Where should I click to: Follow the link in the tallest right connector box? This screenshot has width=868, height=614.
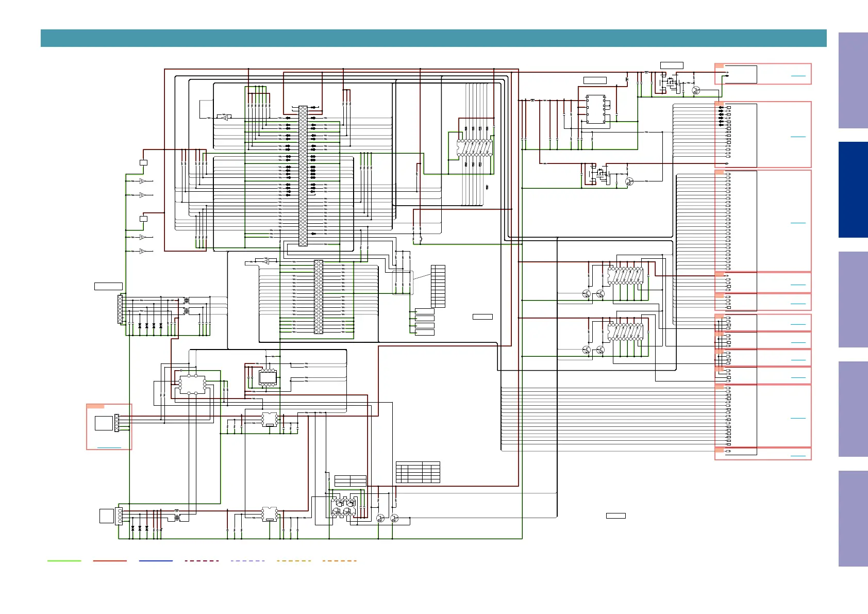pyautogui.click(x=798, y=223)
